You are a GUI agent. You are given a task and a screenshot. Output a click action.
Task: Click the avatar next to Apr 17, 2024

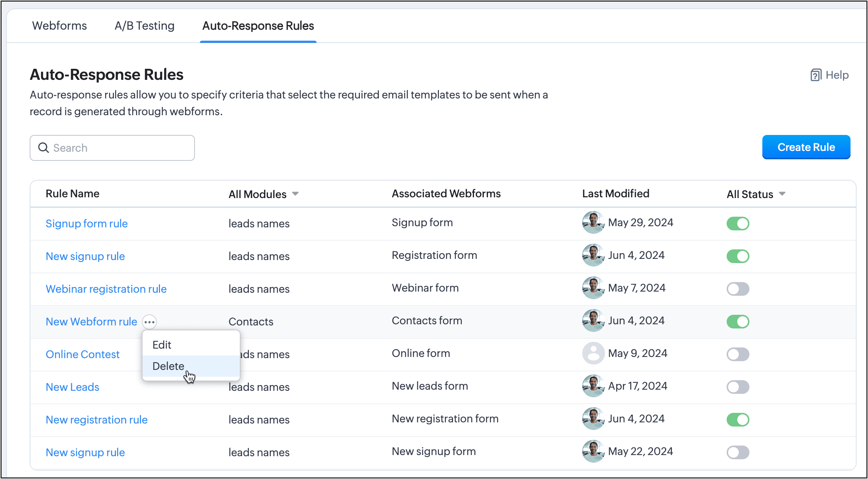pyautogui.click(x=593, y=386)
